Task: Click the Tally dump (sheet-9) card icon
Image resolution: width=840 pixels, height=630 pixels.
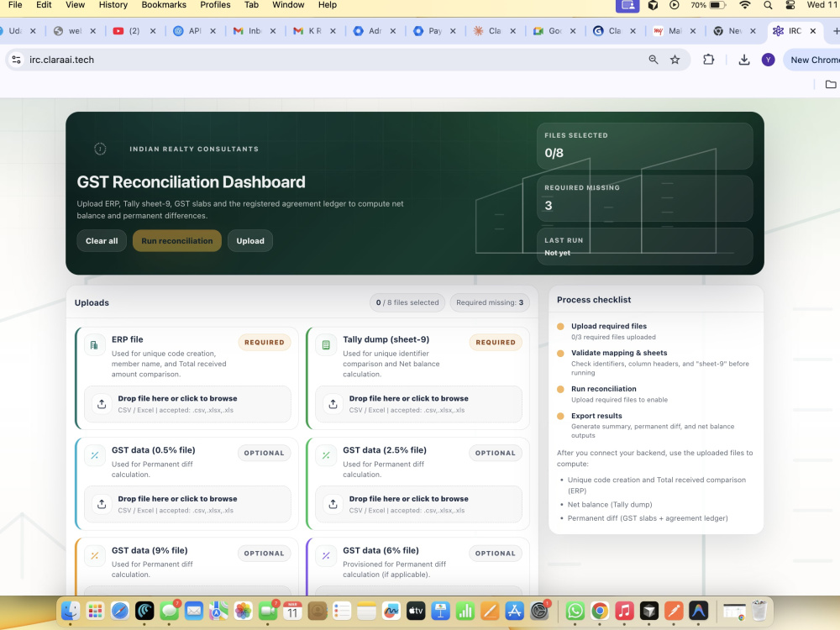Action: 326,345
